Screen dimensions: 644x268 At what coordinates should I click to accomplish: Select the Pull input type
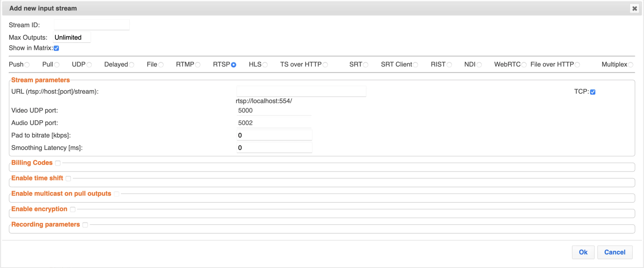[57, 65]
